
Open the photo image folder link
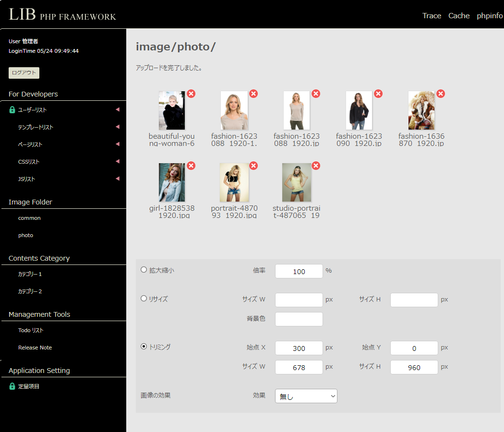click(x=26, y=235)
